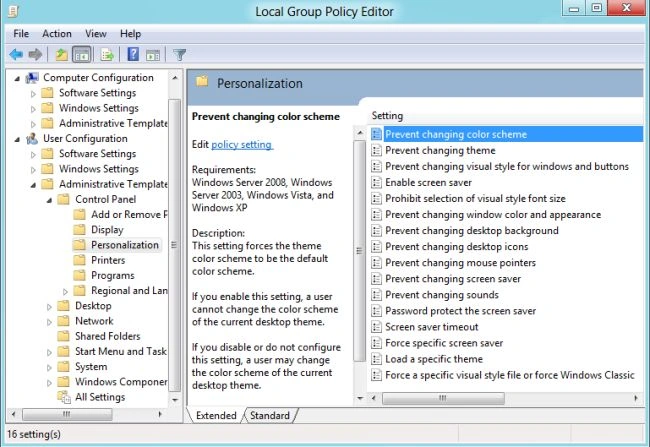The image size is (650, 447).
Task: Click the policy icon beside Load a specific theme
Action: point(376,359)
